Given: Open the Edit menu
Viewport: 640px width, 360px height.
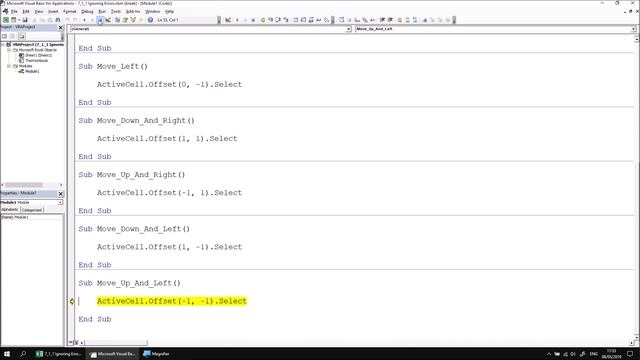Looking at the screenshot, I should pos(26,11).
